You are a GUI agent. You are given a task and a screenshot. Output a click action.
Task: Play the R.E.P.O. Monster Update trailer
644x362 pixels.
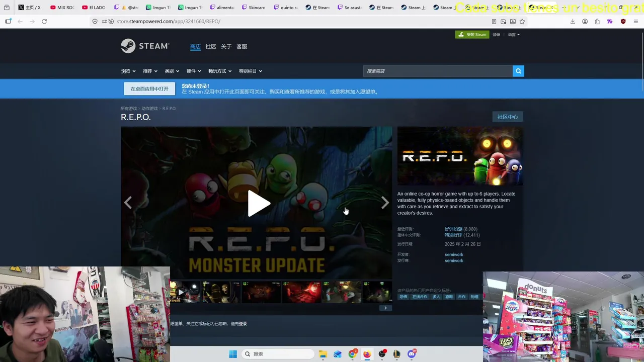259,204
